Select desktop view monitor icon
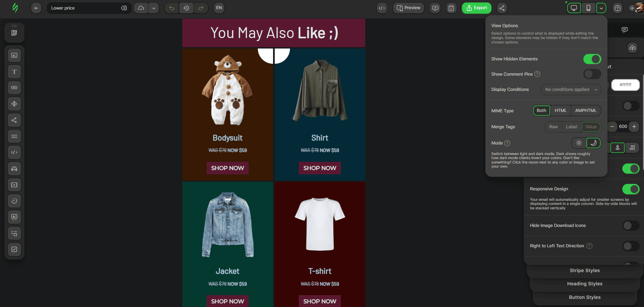 click(574, 8)
